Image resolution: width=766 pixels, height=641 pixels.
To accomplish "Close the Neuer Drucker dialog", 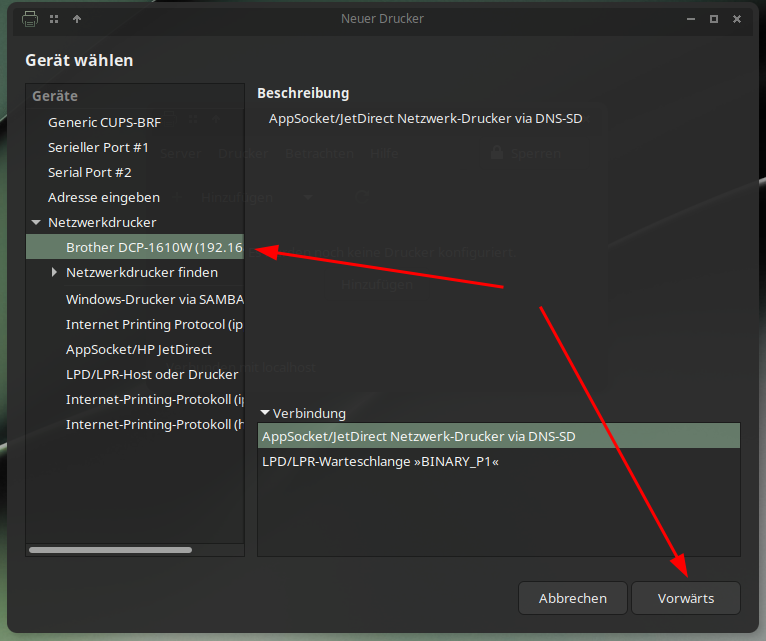I will tap(737, 19).
